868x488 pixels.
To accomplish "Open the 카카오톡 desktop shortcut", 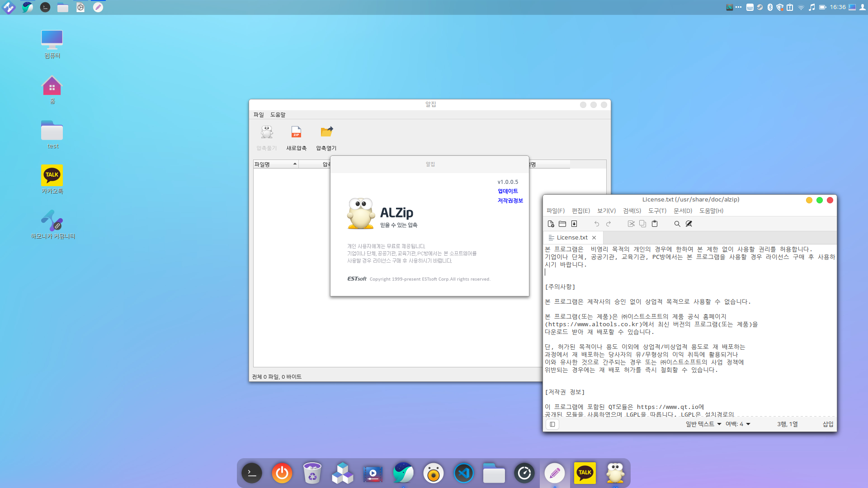I will pyautogui.click(x=52, y=179).
